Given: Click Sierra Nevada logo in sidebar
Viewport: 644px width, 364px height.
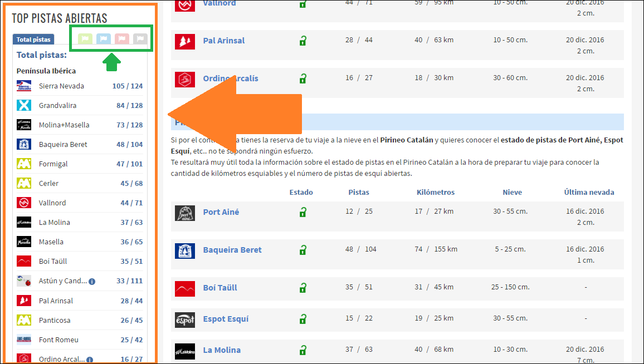Looking at the screenshot, I should pos(24,86).
